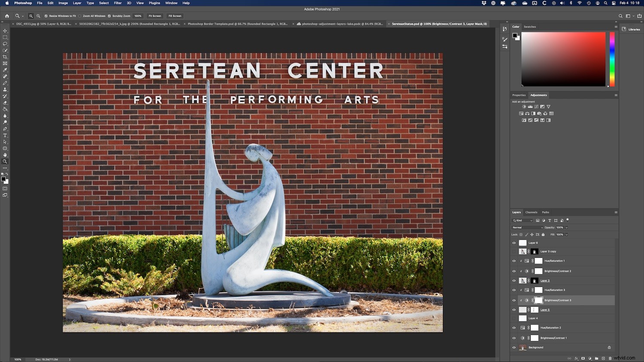Viewport: 644px width, 362px height.
Task: Hide the Background layer
Action: (x=514, y=347)
